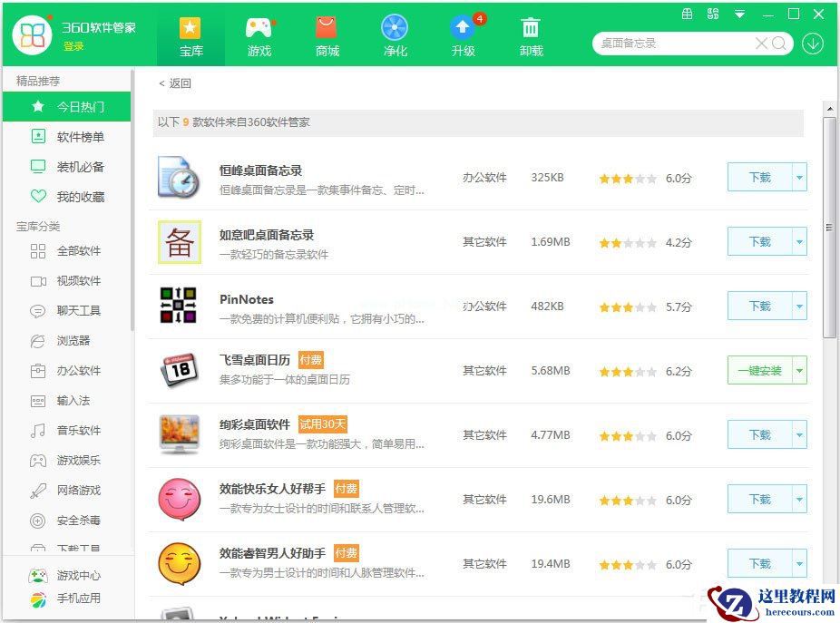Screen dimensions: 840x623
Task: Expand the 下载 options for 恒峰桌面备忘录
Action: [x=800, y=178]
